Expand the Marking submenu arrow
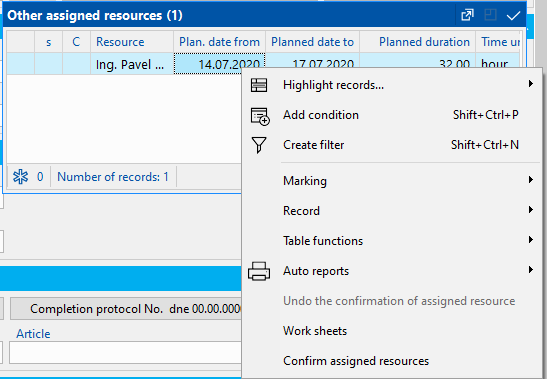Image resolution: width=547 pixels, height=379 pixels. click(x=531, y=180)
